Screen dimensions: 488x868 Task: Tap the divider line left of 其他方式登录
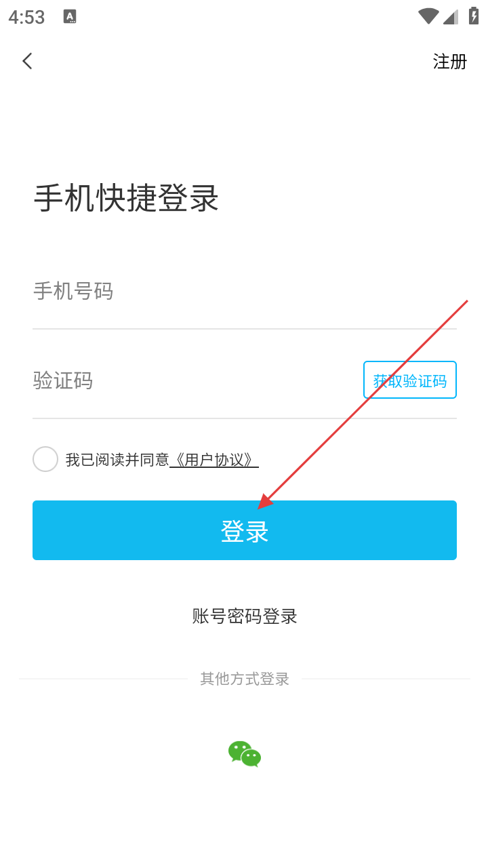[103, 679]
